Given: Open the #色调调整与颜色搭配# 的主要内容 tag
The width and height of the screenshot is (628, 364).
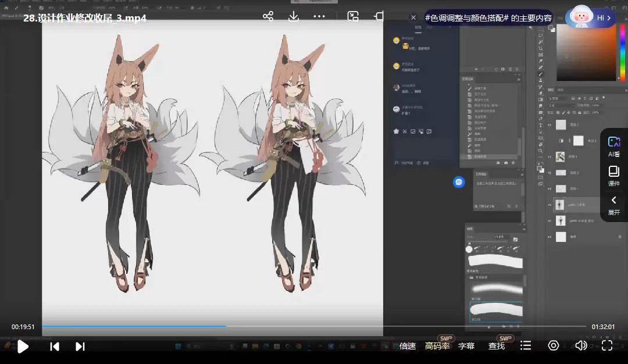Looking at the screenshot, I should [x=488, y=18].
